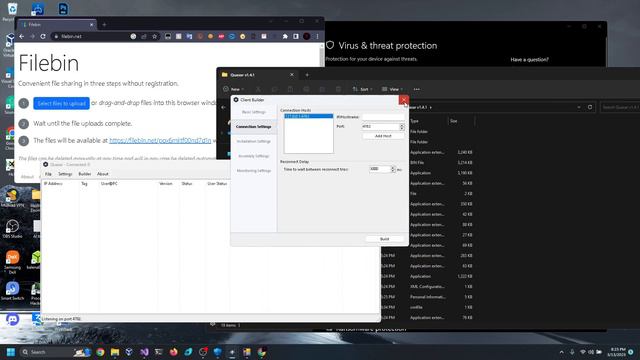640x360 pixels.
Task: Select the highlighted host entry in list
Action: tap(309, 116)
